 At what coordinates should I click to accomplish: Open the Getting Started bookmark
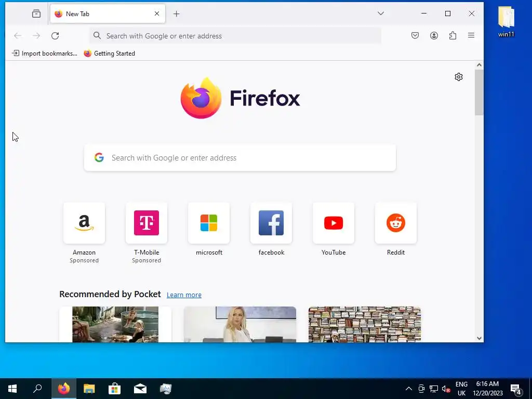pos(109,54)
